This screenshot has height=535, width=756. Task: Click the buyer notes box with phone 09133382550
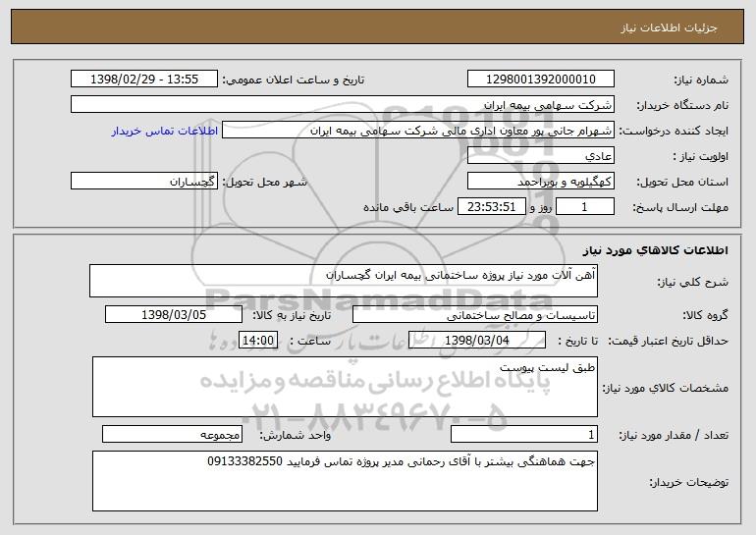click(x=345, y=481)
